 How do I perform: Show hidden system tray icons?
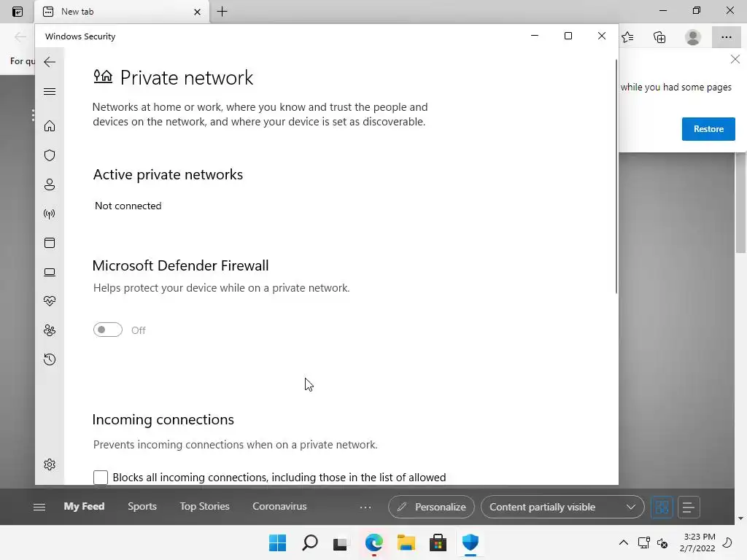pyautogui.click(x=623, y=542)
